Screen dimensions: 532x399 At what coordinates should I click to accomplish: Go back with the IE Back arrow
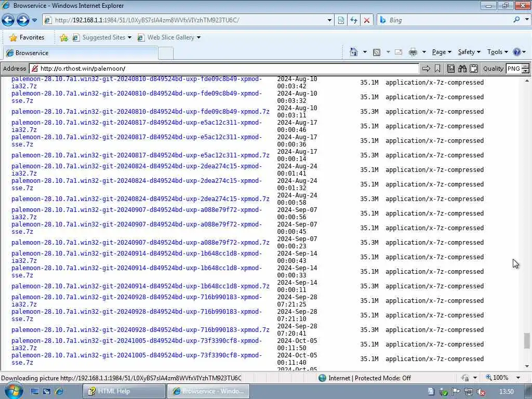pyautogui.click(x=8, y=20)
